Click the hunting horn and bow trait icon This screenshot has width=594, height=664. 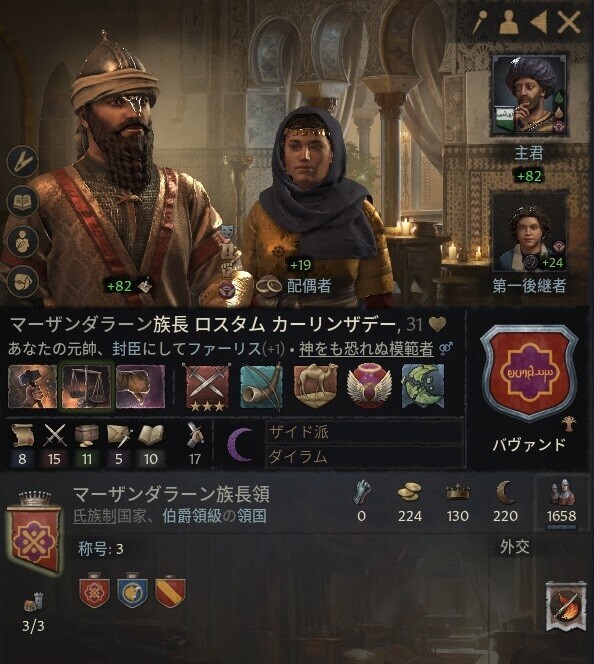point(261,386)
